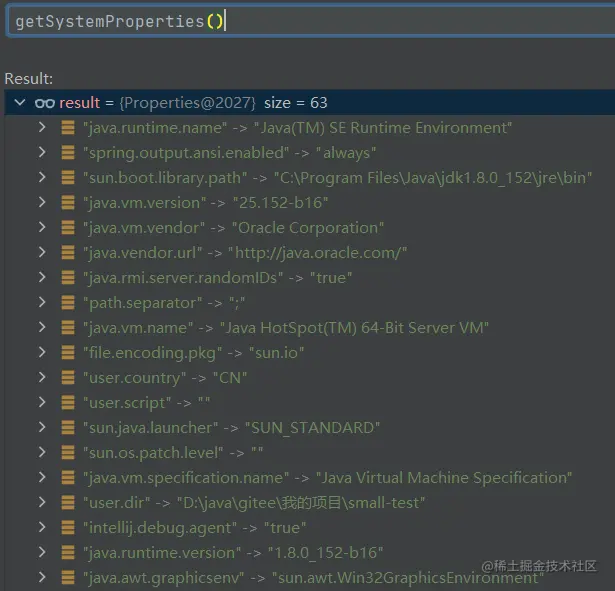This screenshot has width=615, height=591.
Task: Select the small-test directory path value
Action: (x=301, y=503)
